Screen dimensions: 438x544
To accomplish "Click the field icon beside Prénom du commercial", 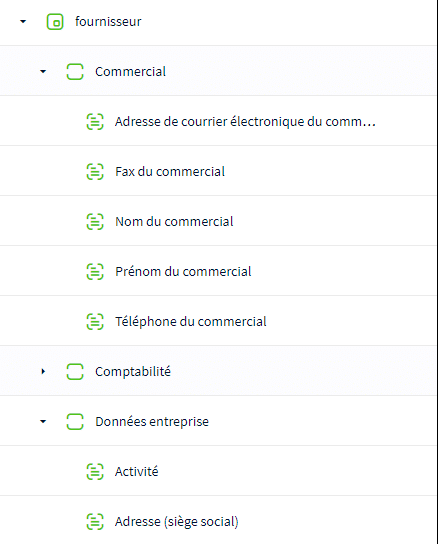I will point(95,271).
